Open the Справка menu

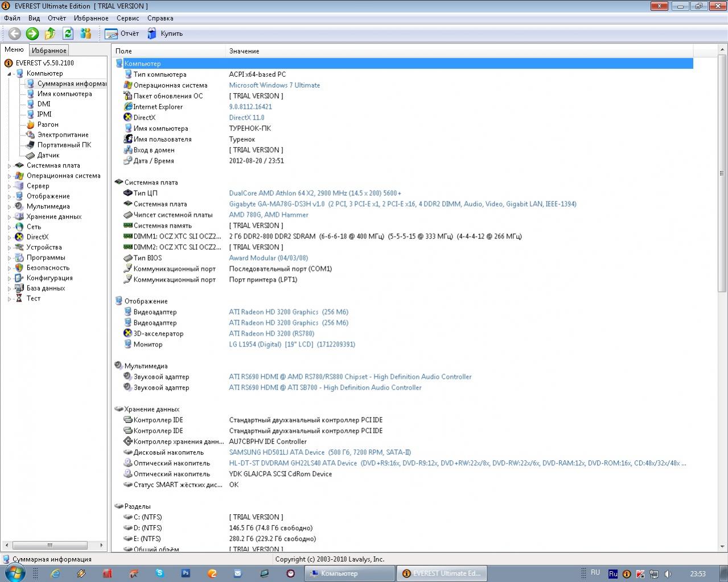(x=161, y=18)
